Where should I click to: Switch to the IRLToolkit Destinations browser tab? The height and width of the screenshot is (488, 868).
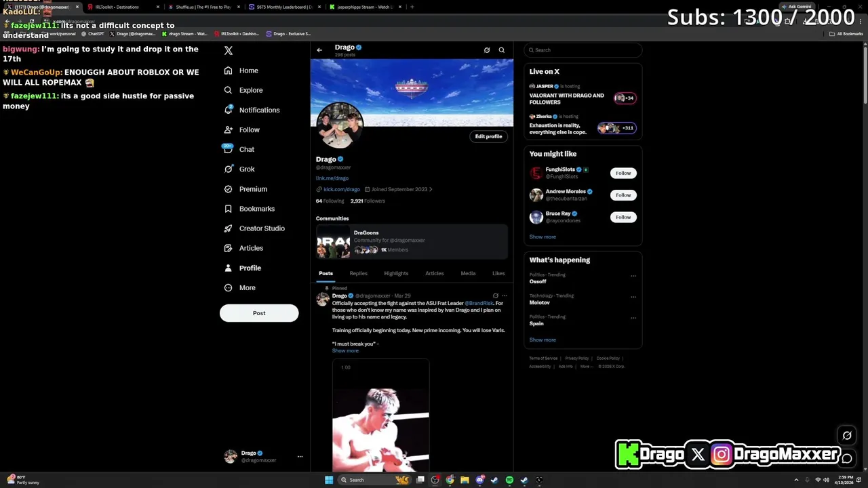(122, 7)
